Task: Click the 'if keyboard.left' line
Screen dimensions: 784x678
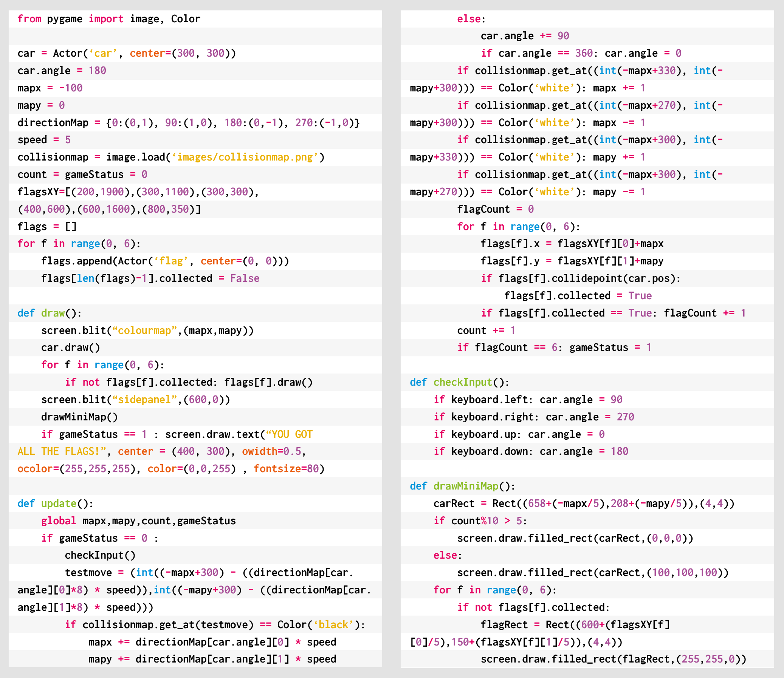Action: coord(528,400)
